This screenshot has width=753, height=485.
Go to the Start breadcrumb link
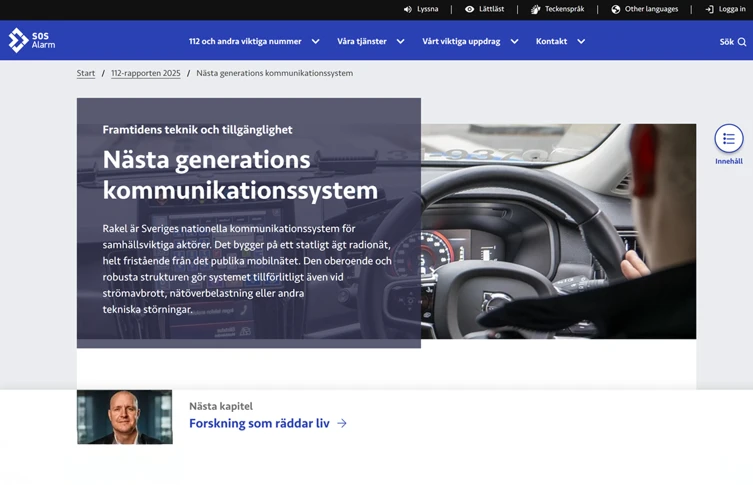(86, 73)
